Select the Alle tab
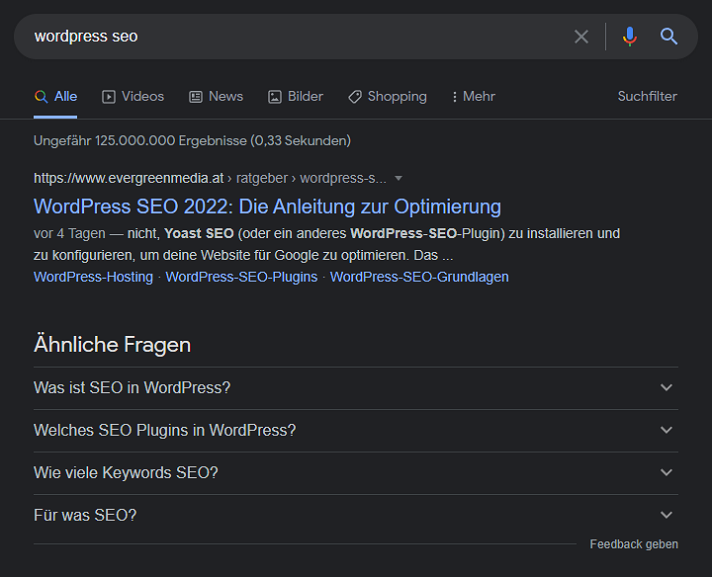 click(x=56, y=97)
